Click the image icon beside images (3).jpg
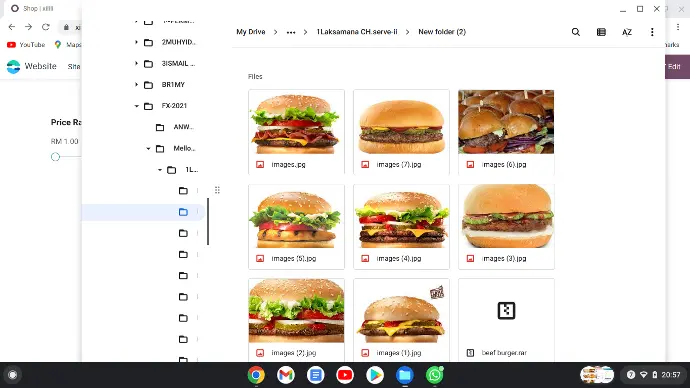The height and width of the screenshot is (388, 690). (470, 259)
